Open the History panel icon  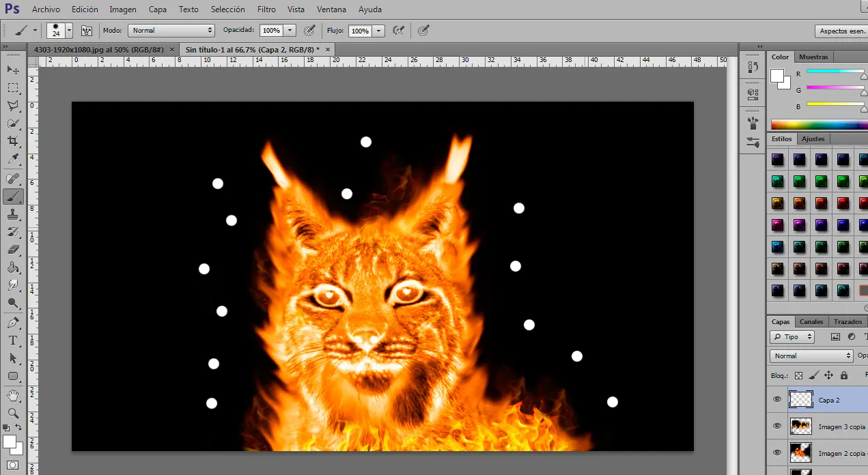753,67
